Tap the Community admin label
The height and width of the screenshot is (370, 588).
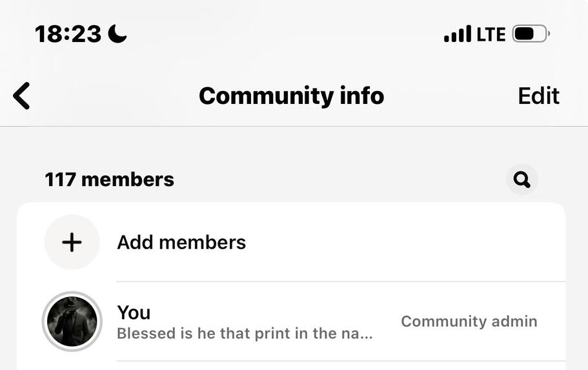469,321
